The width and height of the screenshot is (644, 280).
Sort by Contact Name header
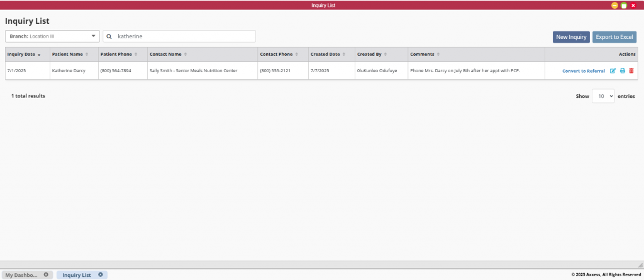[x=166, y=54]
